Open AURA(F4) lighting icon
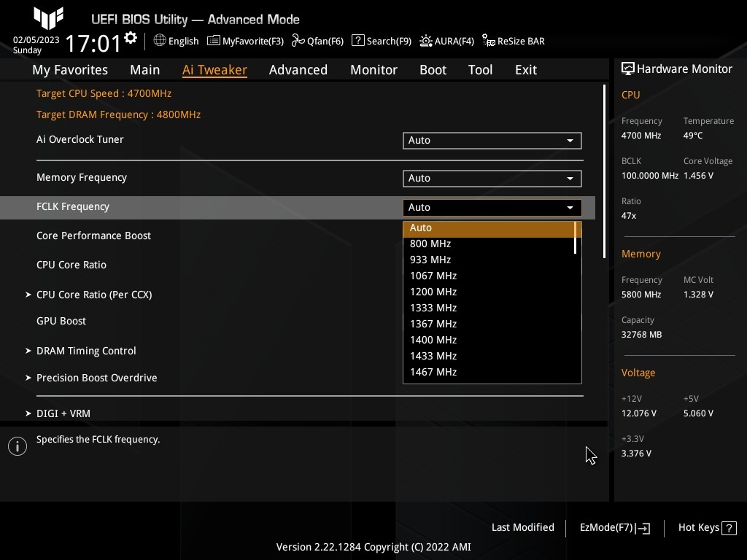The image size is (747, 560). point(426,41)
